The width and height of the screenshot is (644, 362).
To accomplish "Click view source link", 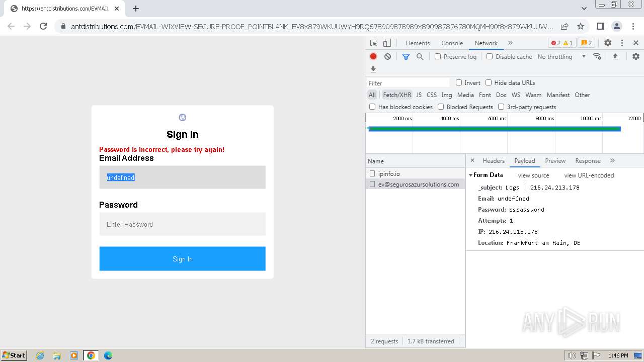I will pyautogui.click(x=533, y=175).
